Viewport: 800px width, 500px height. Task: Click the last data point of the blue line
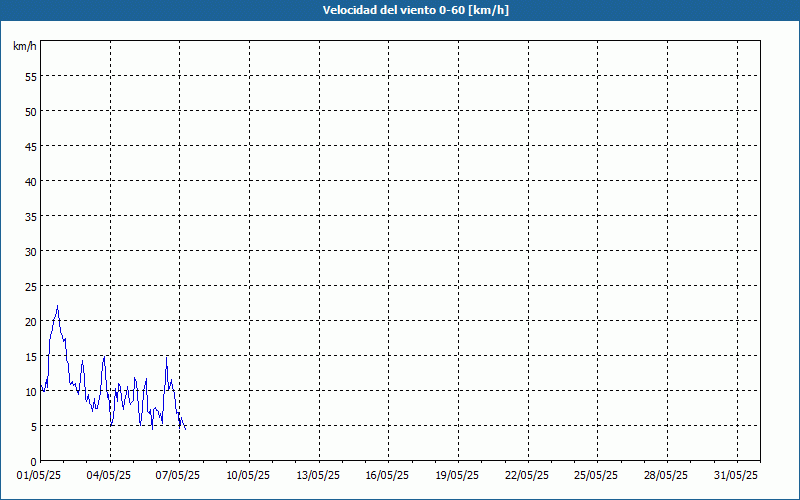tap(186, 429)
